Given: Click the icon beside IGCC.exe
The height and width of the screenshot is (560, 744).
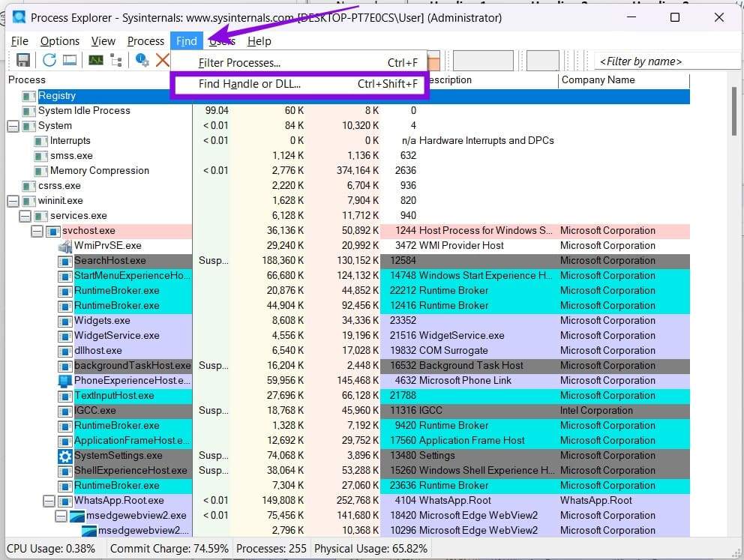Looking at the screenshot, I should point(64,411).
